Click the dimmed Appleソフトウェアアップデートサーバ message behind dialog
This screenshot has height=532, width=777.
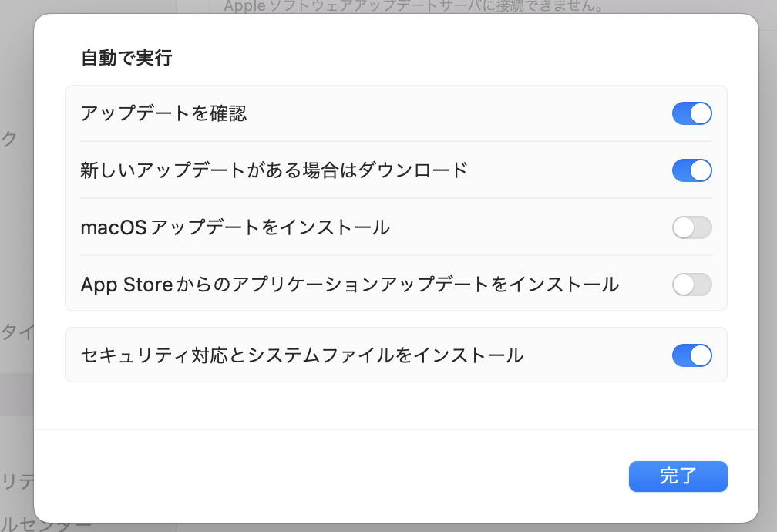[412, 7]
